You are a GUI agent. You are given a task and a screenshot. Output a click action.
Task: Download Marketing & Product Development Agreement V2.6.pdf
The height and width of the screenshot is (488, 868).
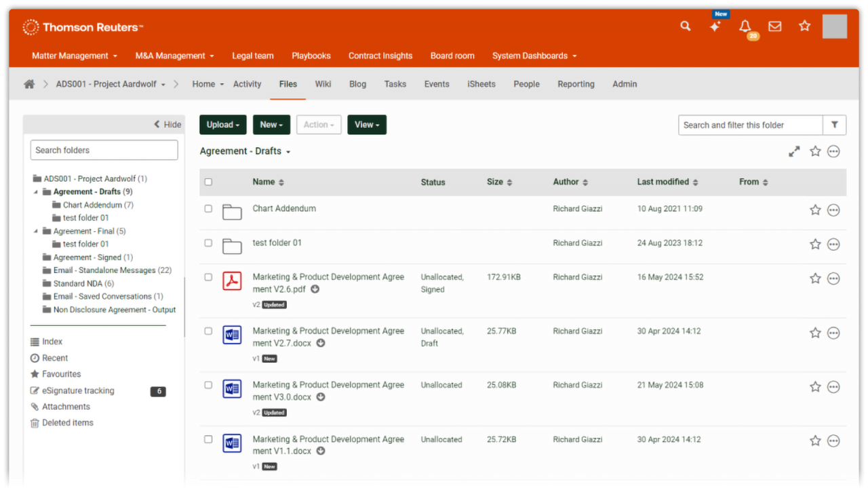[x=314, y=289]
